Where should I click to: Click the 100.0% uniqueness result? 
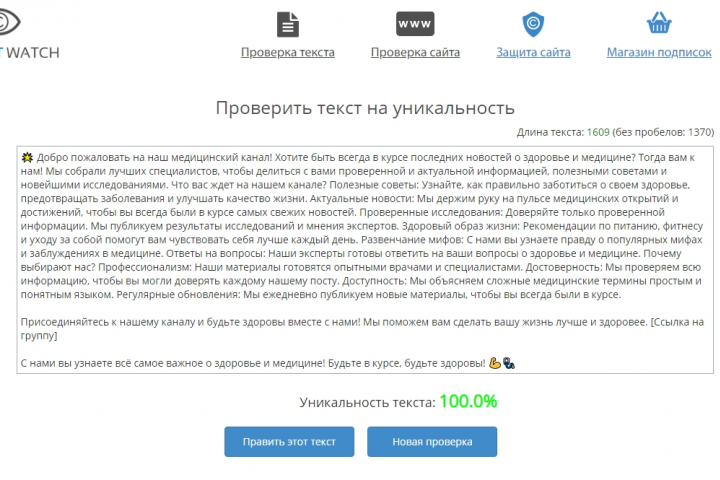(x=468, y=401)
